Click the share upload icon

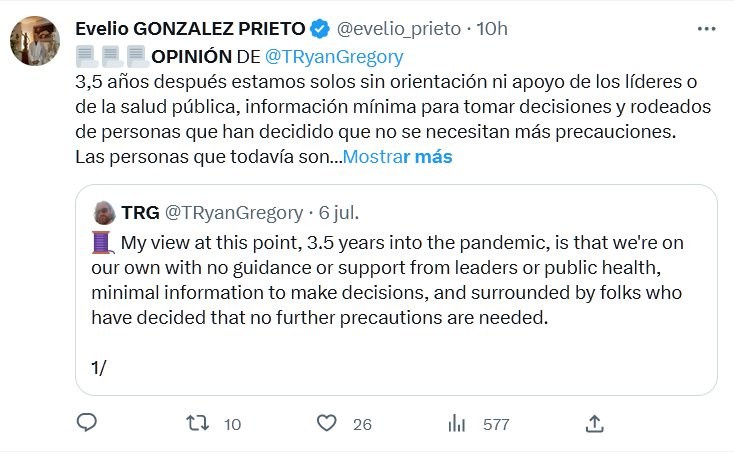[594, 424]
